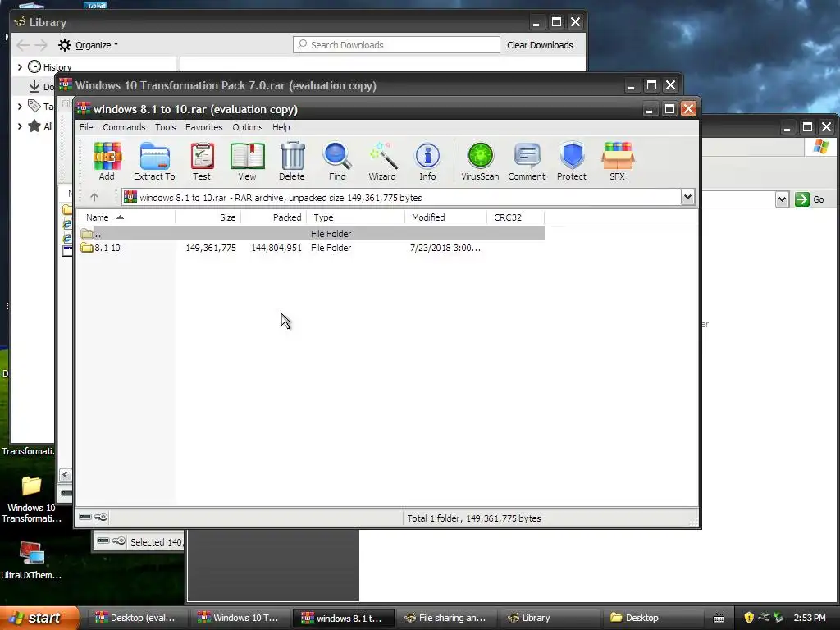Click the 8.1 10 folder icon
This screenshot has height=630, width=840.
pyautogui.click(x=87, y=248)
